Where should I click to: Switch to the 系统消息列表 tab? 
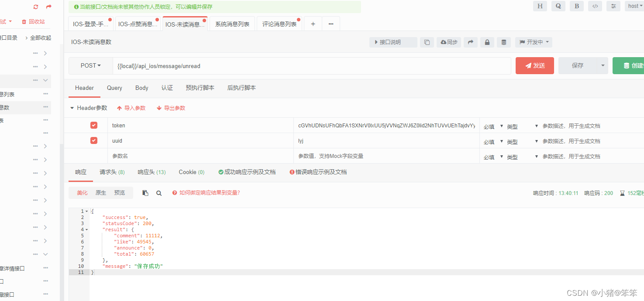[x=232, y=24]
